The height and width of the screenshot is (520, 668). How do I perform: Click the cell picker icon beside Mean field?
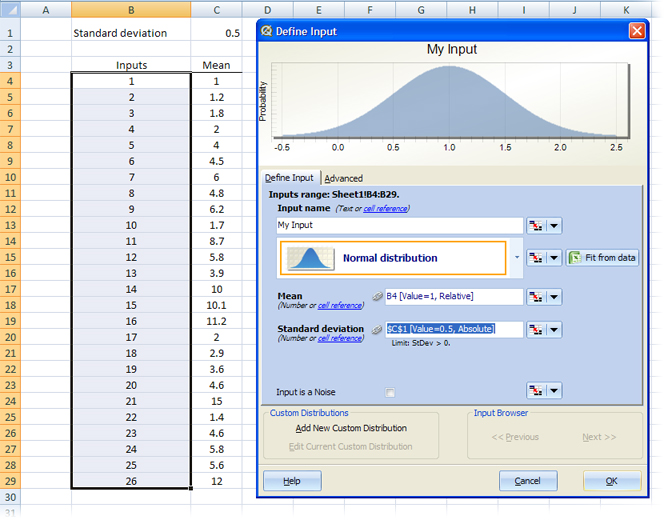(x=536, y=297)
